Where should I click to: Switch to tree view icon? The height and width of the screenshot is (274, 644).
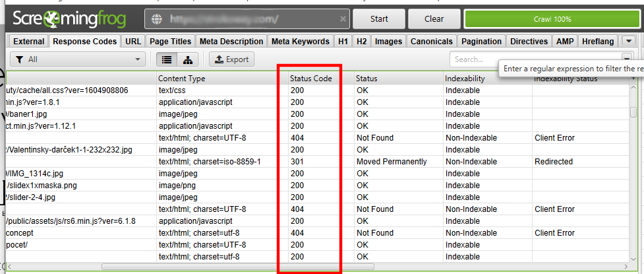188,59
